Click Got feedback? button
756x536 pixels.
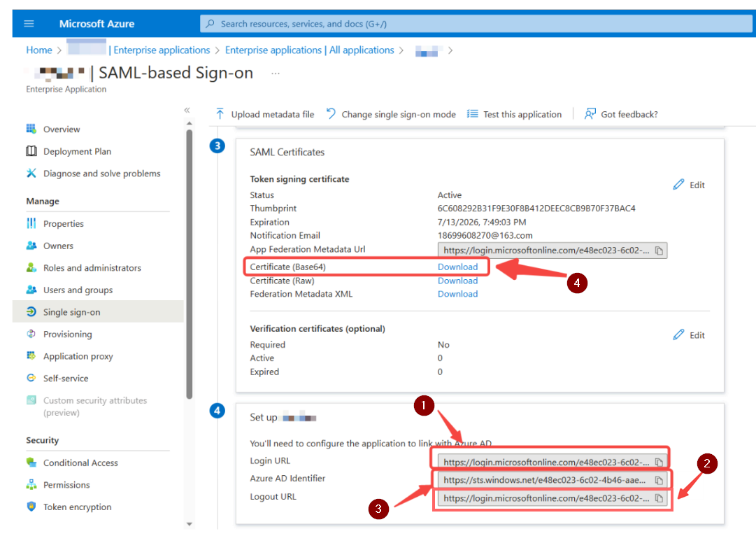[621, 114]
